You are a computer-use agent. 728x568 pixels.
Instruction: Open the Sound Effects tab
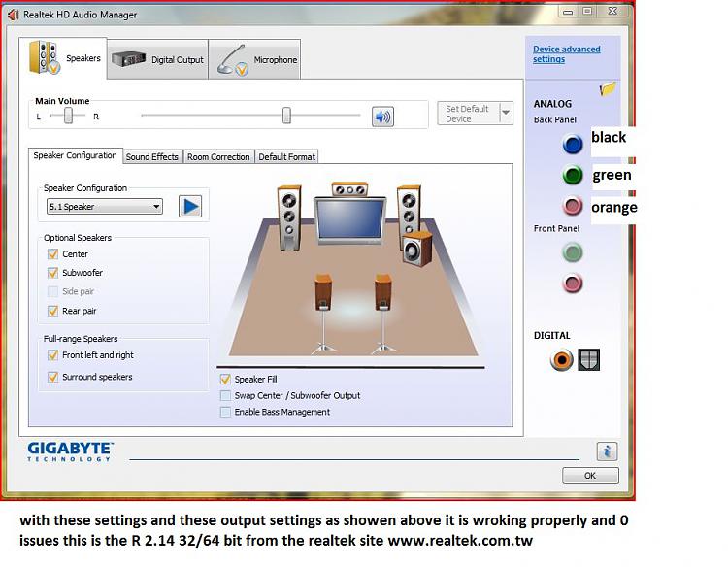point(152,157)
